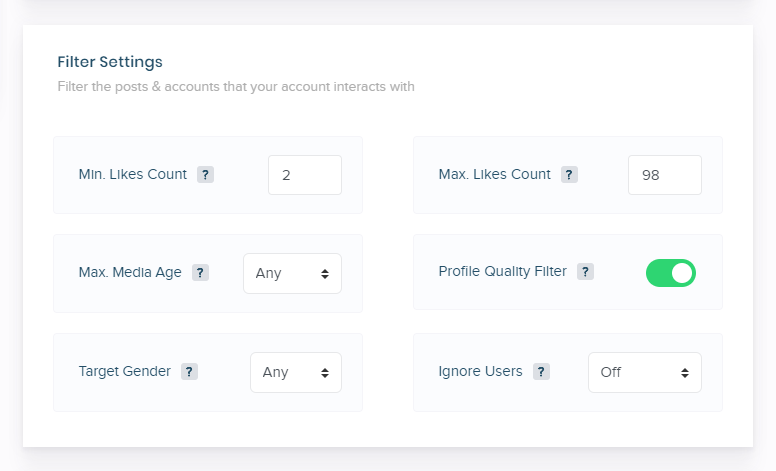Click the Filter Settings heading
Image resolution: width=776 pixels, height=471 pixels.
pyautogui.click(x=110, y=62)
